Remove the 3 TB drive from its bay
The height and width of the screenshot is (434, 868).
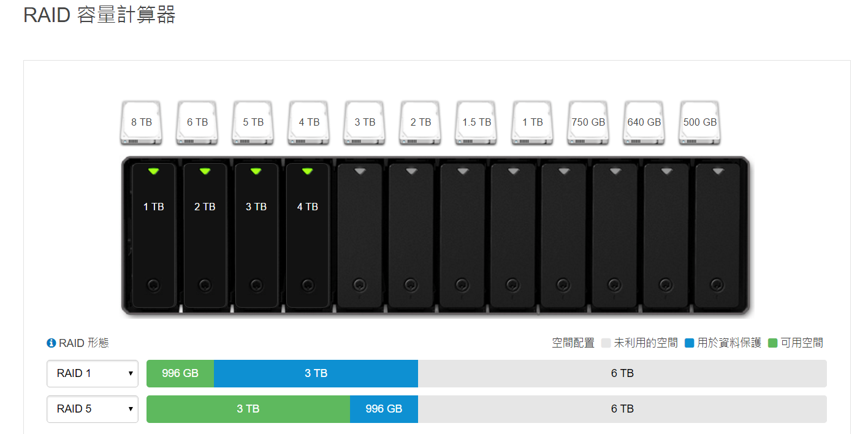256,235
